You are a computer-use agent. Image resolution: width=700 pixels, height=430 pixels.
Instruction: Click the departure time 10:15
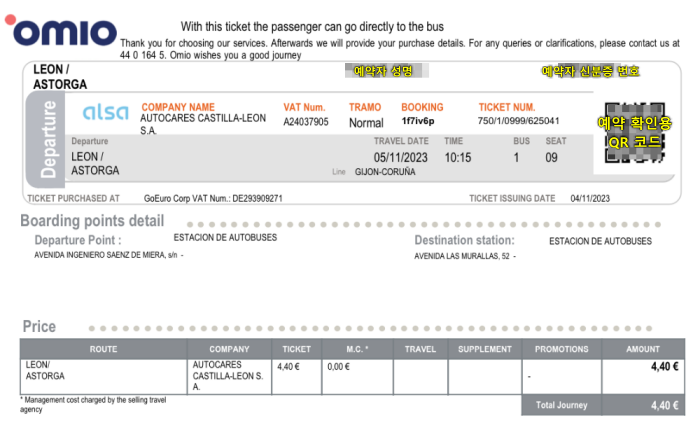pos(458,158)
